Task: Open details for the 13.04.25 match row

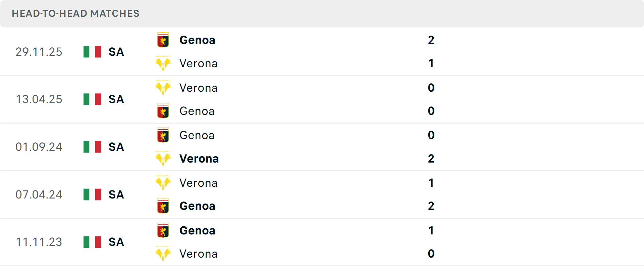Action: point(322,99)
